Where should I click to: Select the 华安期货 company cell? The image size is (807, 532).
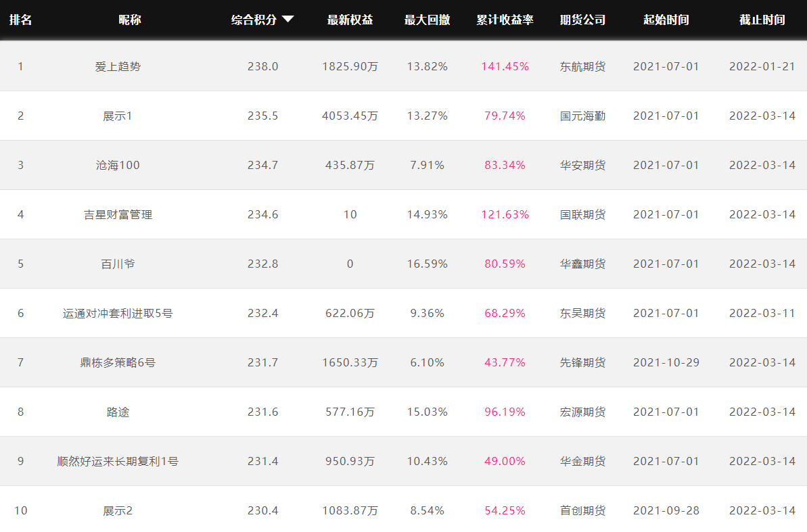click(582, 165)
